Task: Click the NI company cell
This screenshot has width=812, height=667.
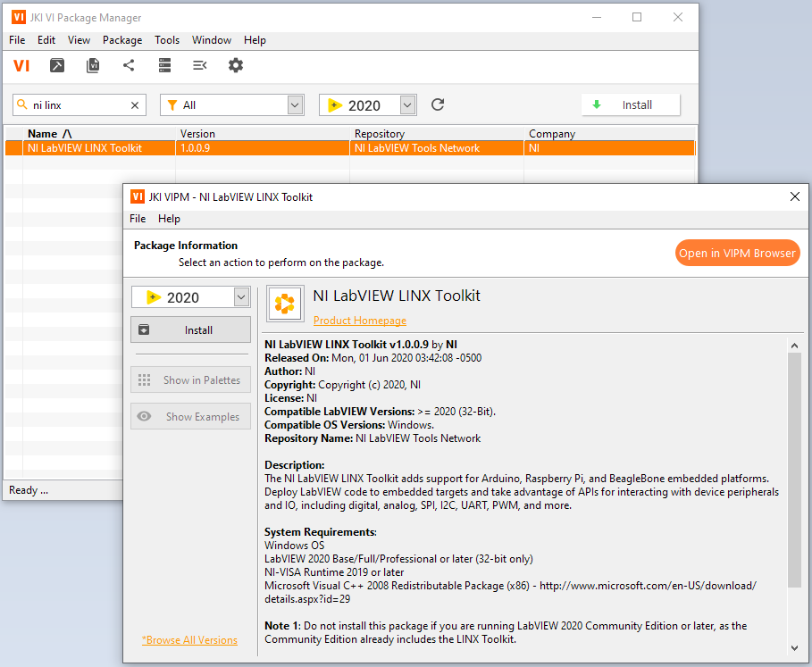Action: click(x=609, y=148)
